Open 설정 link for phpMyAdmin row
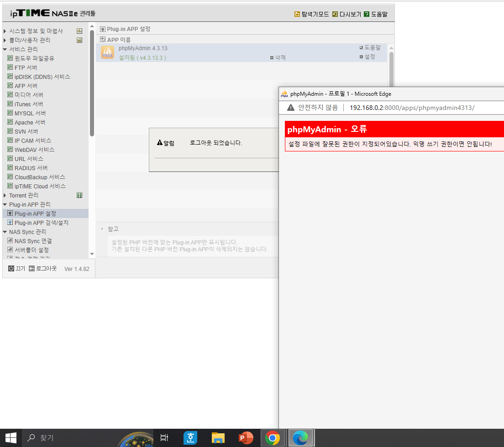This screenshot has width=504, height=447. point(367,57)
